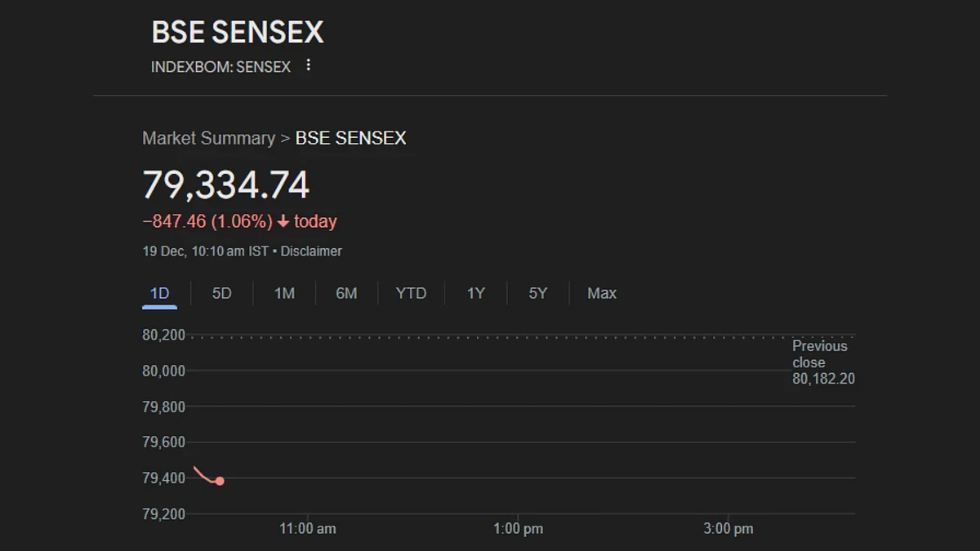Click the 3:00 pm time axis label
The image size is (980, 551).
click(x=728, y=529)
